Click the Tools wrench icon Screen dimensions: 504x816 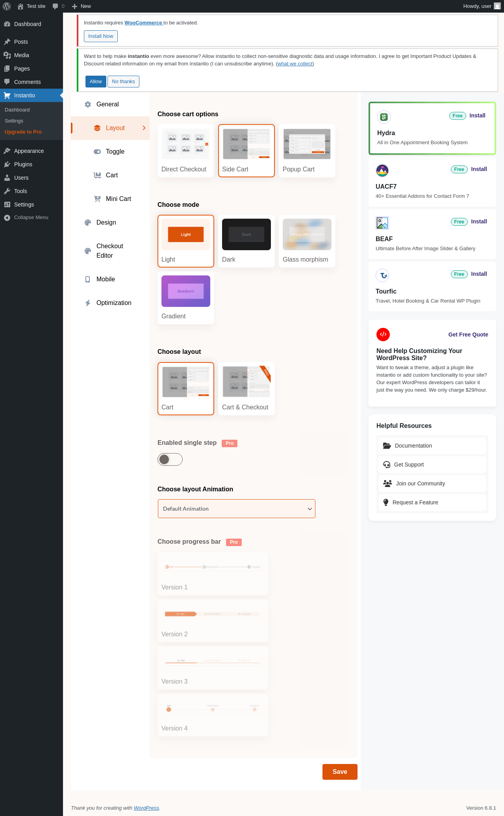(x=7, y=191)
